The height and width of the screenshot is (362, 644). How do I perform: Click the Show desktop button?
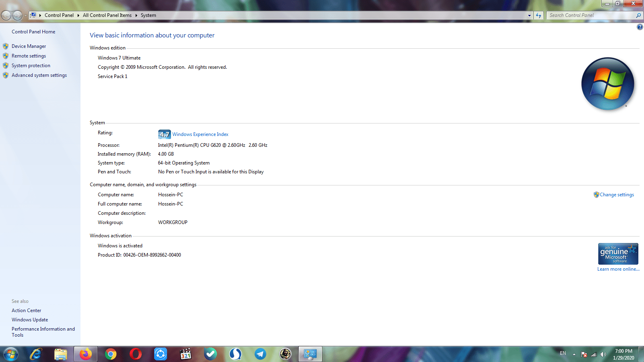click(641, 354)
